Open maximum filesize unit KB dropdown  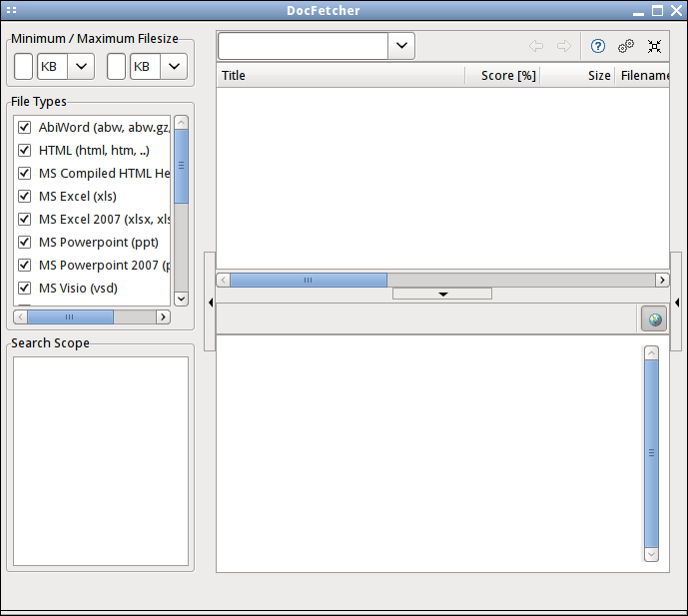(174, 66)
